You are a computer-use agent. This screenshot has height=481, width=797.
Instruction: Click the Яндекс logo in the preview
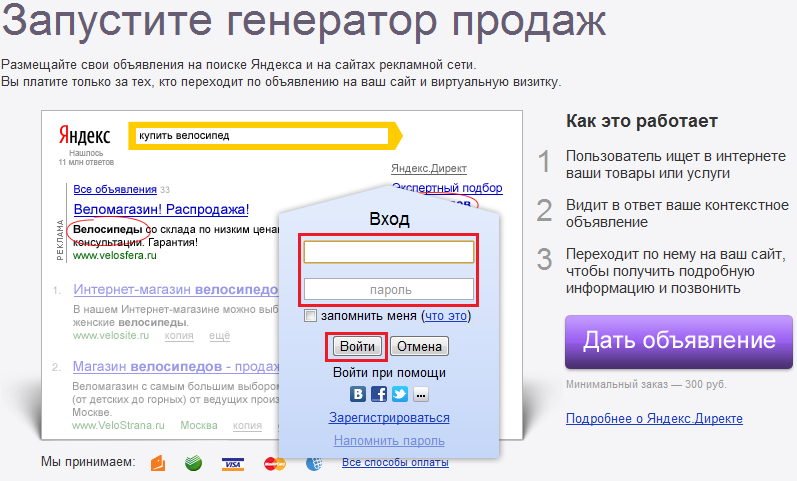point(84,135)
